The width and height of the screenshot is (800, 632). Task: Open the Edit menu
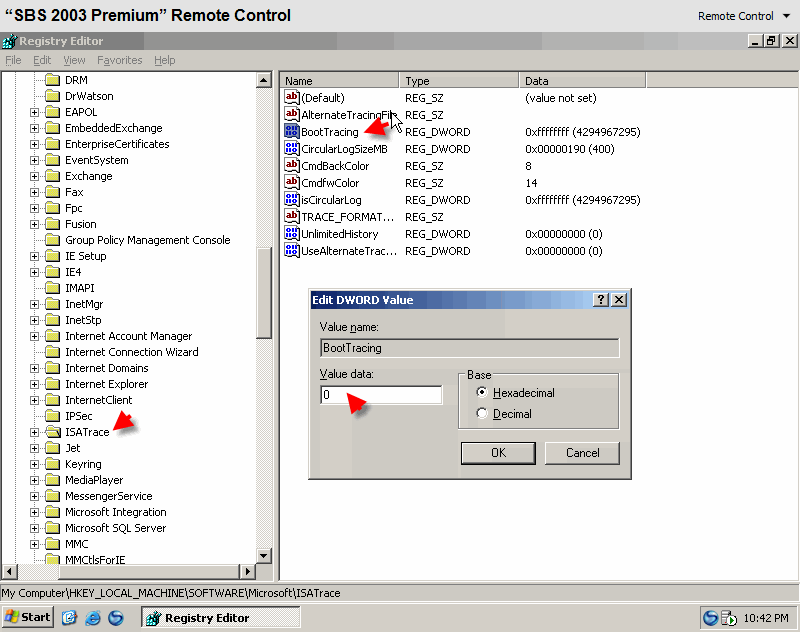tap(42, 60)
